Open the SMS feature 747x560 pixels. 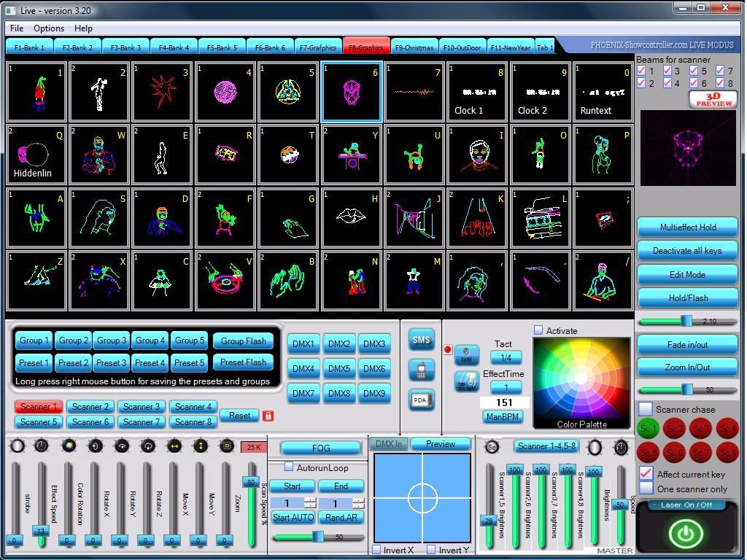pos(421,340)
